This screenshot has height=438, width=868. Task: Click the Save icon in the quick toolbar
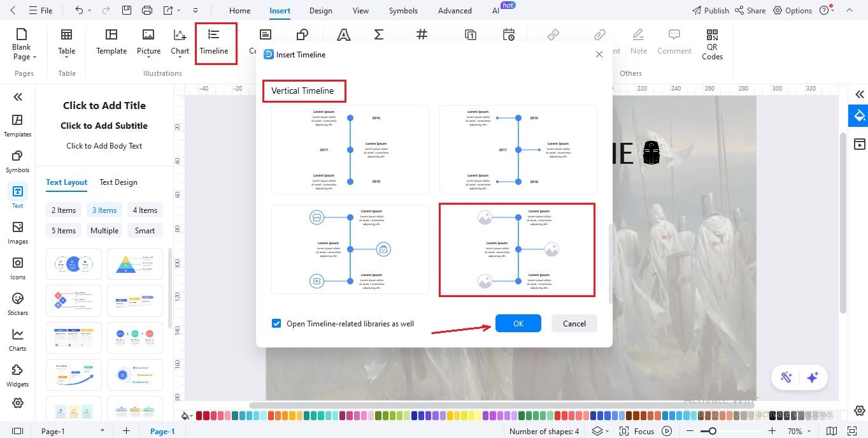[x=127, y=10]
